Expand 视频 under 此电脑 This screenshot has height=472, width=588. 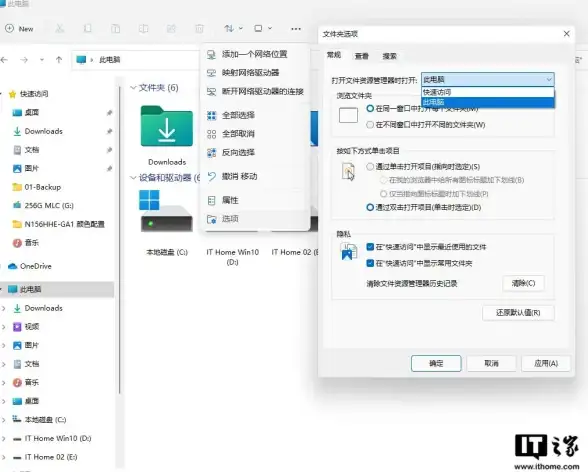click(x=3, y=327)
